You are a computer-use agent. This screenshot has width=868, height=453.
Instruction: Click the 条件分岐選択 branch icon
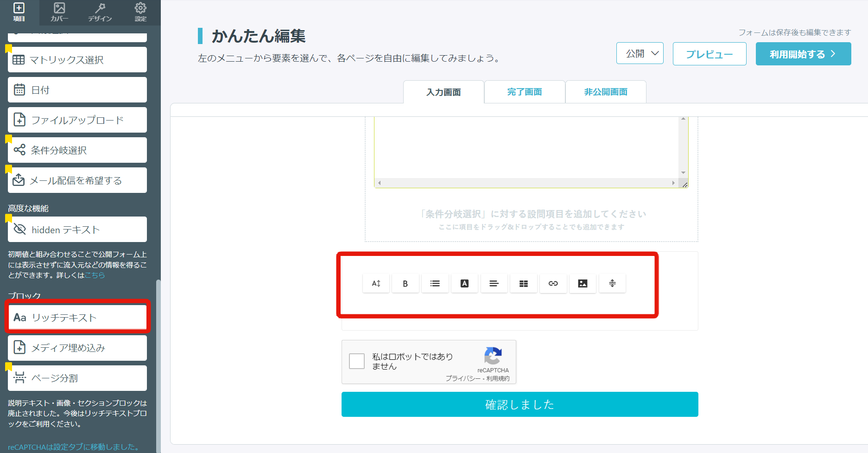pyautogui.click(x=19, y=150)
